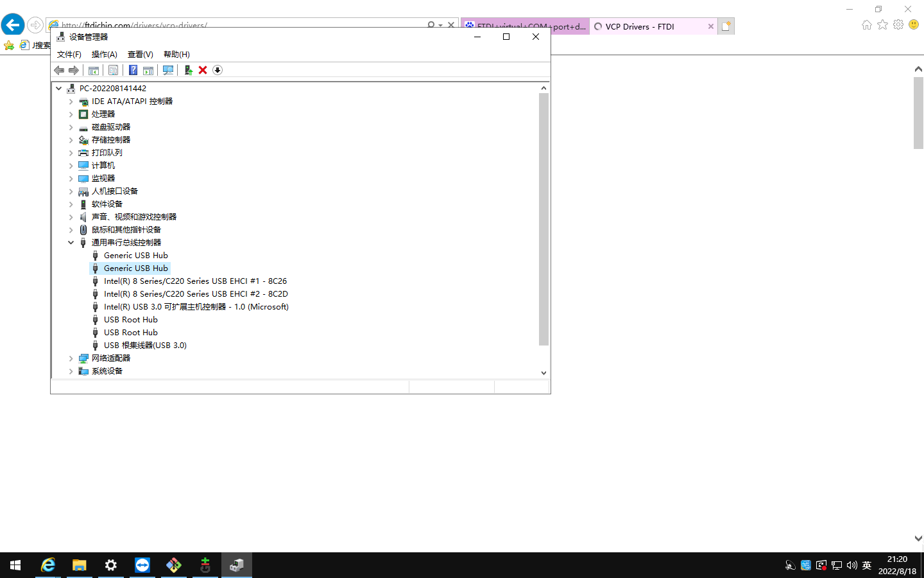Click the 打印队列 printer category icon
This screenshot has height=578, width=924.
click(x=83, y=153)
